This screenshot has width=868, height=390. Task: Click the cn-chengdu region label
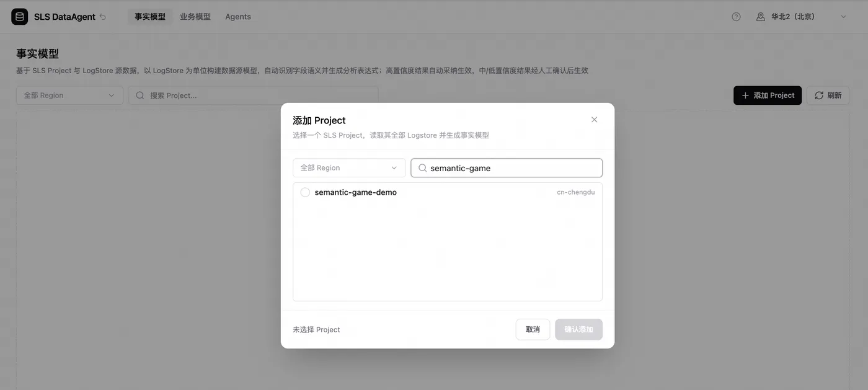tap(575, 192)
